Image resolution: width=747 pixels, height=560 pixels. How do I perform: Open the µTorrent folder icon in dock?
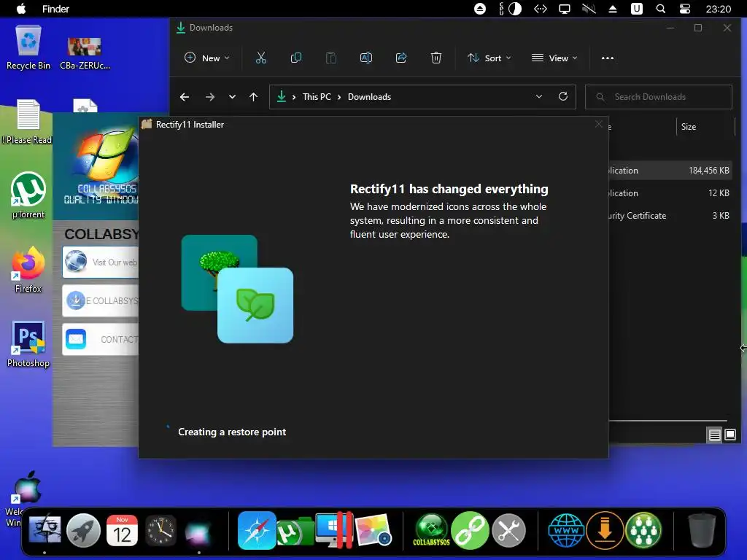coord(295,531)
